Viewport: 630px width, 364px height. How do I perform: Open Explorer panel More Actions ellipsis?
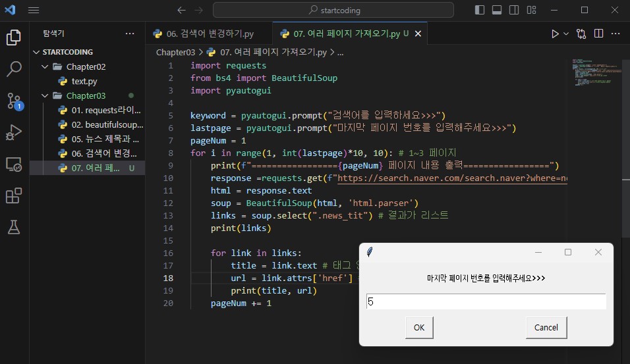(130, 34)
